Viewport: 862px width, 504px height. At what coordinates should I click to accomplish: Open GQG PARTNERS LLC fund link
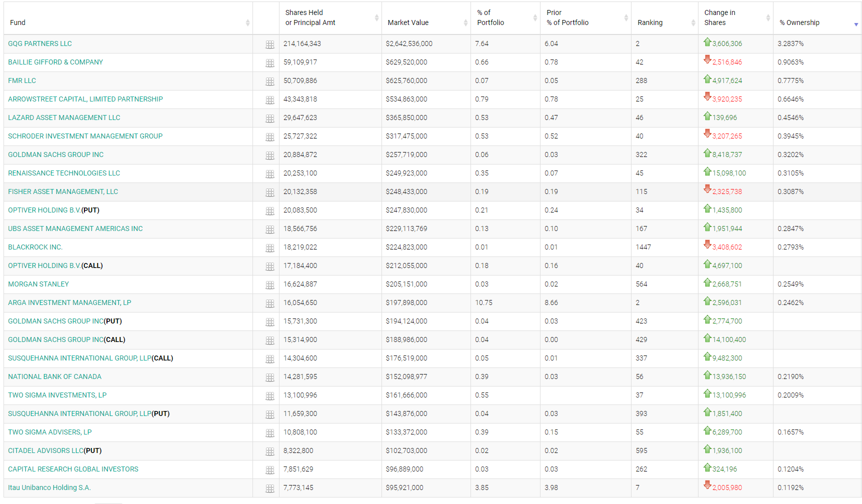40,43
